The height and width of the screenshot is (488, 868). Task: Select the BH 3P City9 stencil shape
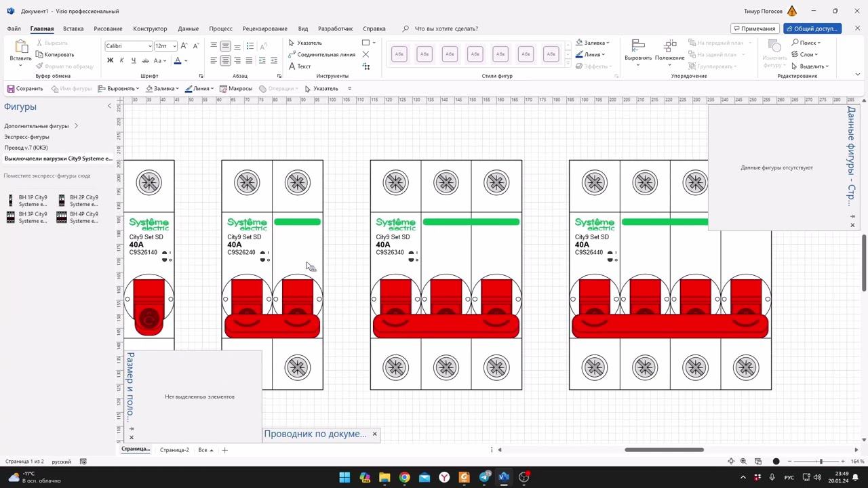coord(27,217)
